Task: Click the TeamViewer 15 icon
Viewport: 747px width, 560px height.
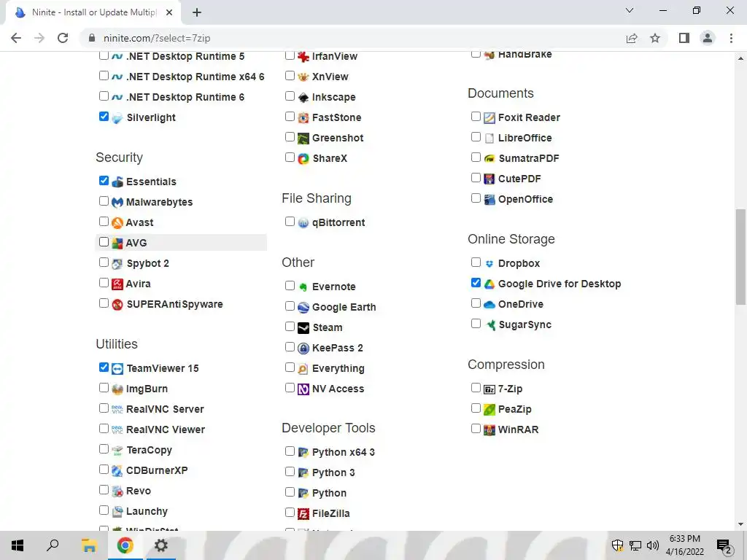Action: click(x=117, y=369)
